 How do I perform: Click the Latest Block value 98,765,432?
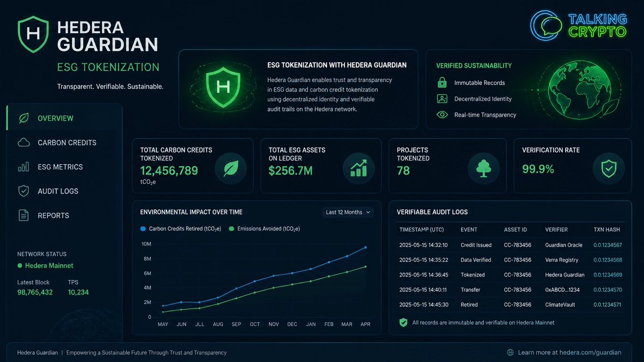[x=35, y=292]
